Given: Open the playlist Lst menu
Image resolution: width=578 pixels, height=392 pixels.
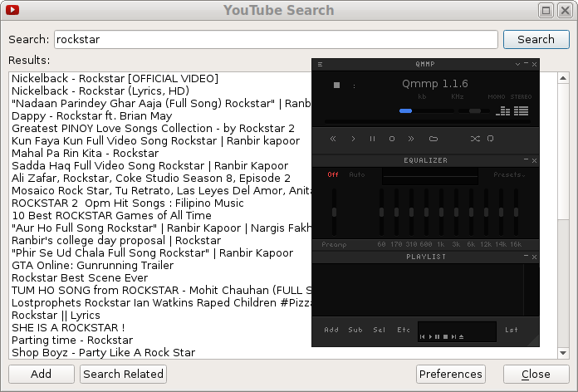Looking at the screenshot, I should pyautogui.click(x=512, y=330).
